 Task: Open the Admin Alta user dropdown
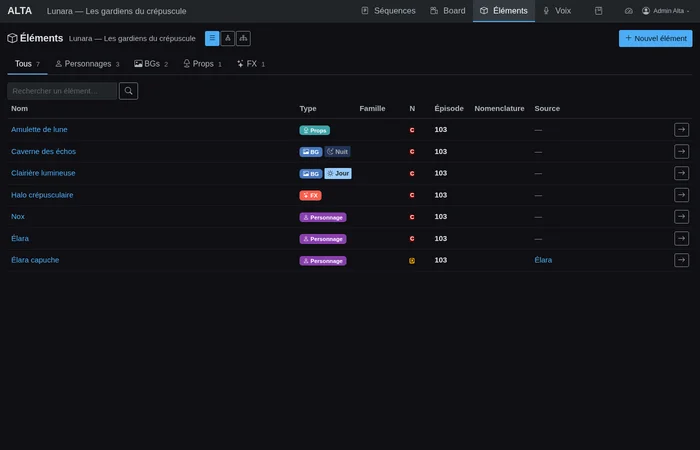point(672,11)
